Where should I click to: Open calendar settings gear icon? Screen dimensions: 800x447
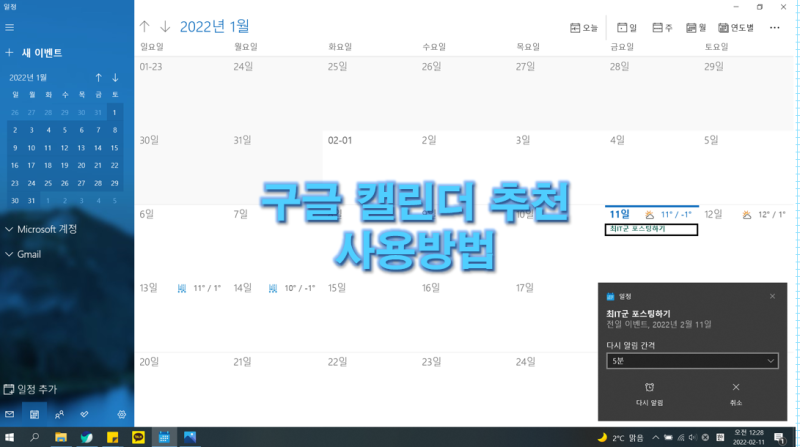point(121,414)
